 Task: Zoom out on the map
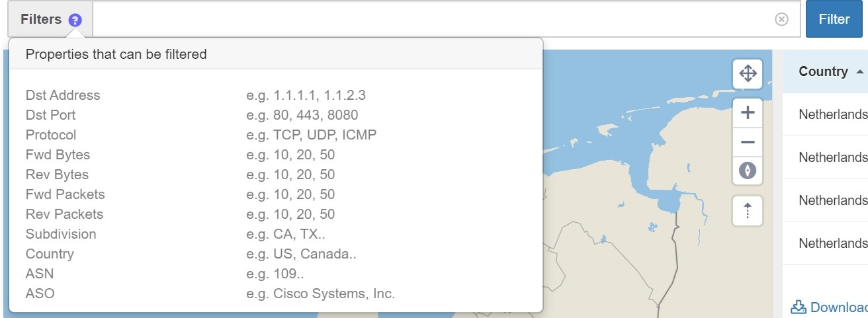pos(748,142)
